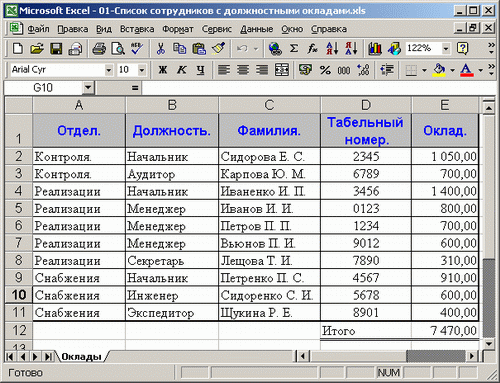This screenshot has height=383, width=500.
Task: Expand the Arial Cyr font dropdown
Action: click(108, 70)
